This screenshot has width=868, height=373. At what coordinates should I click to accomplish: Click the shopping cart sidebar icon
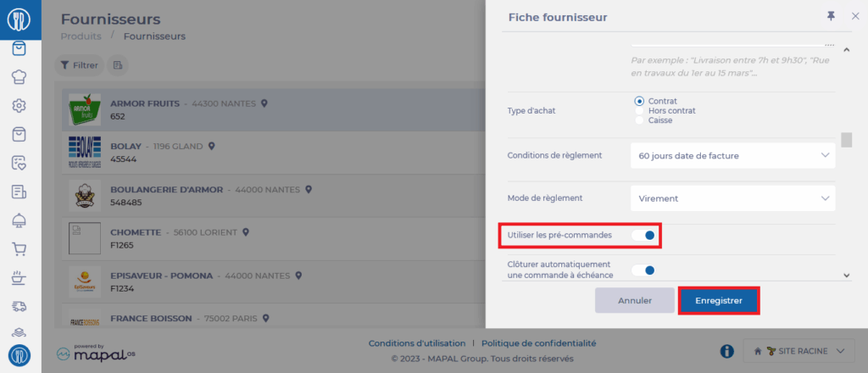coord(19,249)
